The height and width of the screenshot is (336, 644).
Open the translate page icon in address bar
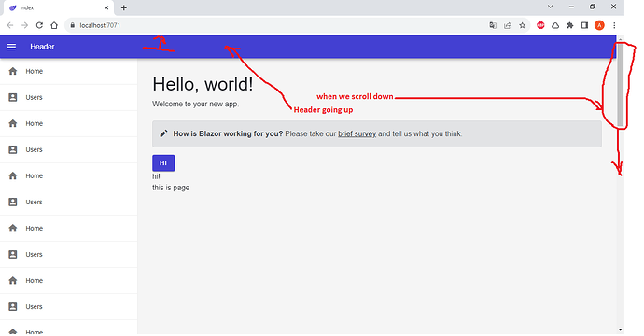click(x=493, y=25)
